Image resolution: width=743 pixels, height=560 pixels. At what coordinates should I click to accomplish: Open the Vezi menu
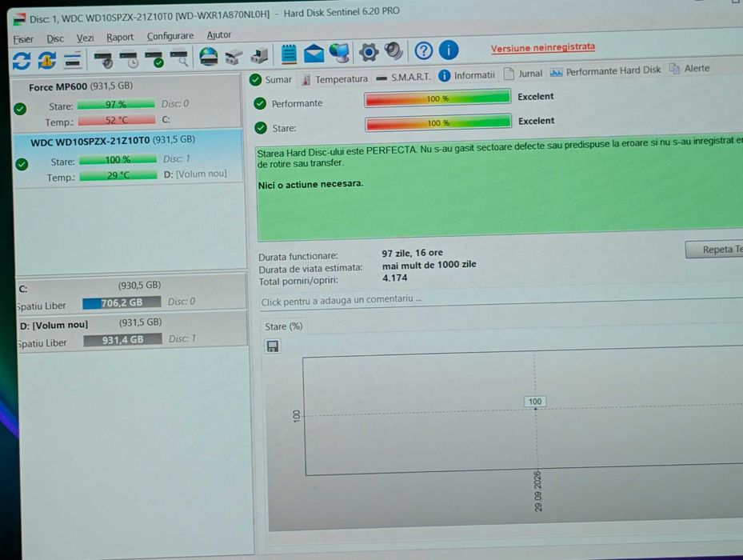86,38
